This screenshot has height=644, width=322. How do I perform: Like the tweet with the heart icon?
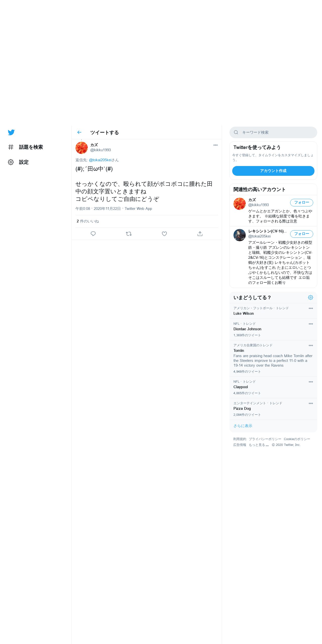click(164, 234)
